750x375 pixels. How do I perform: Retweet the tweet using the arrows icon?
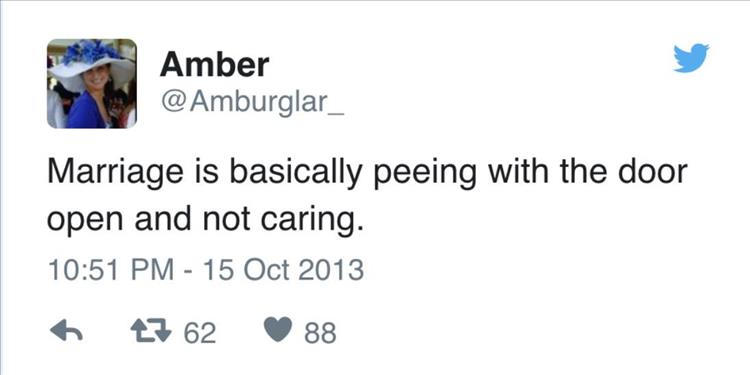pyautogui.click(x=151, y=331)
